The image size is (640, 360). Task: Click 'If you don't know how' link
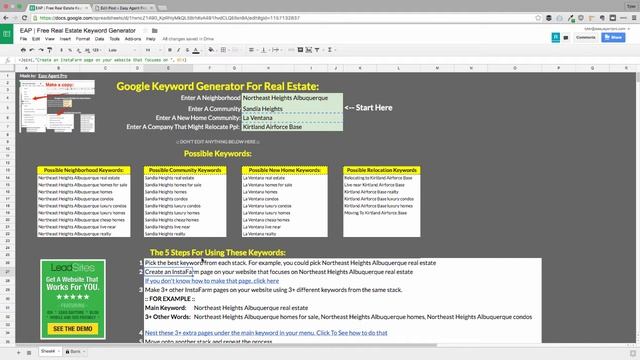tap(212, 281)
